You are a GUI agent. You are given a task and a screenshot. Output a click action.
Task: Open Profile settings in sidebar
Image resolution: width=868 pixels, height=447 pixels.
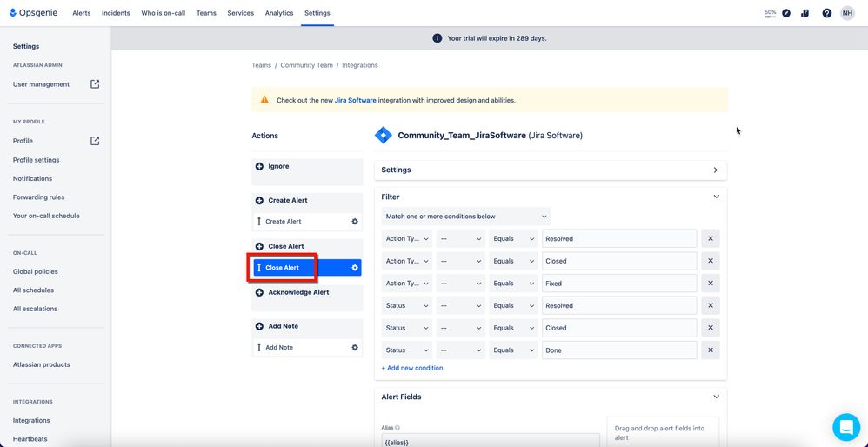pos(36,160)
